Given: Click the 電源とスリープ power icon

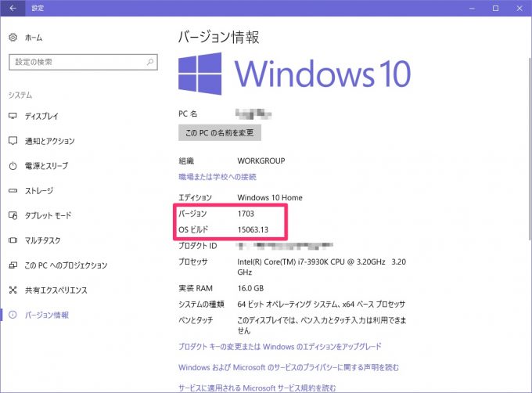Looking at the screenshot, I should [13, 166].
